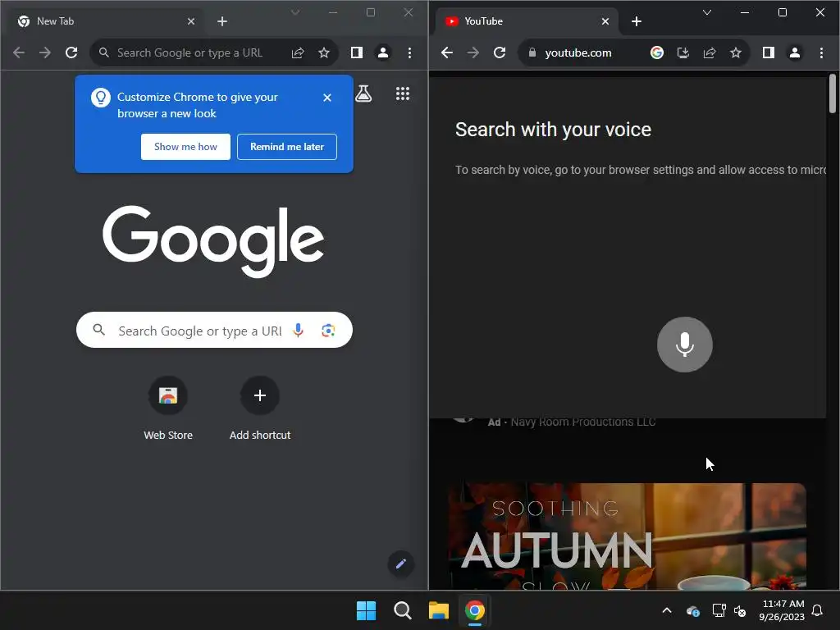840x630 pixels.
Task: Click Google icon in YouTube address bar
Action: tap(657, 52)
